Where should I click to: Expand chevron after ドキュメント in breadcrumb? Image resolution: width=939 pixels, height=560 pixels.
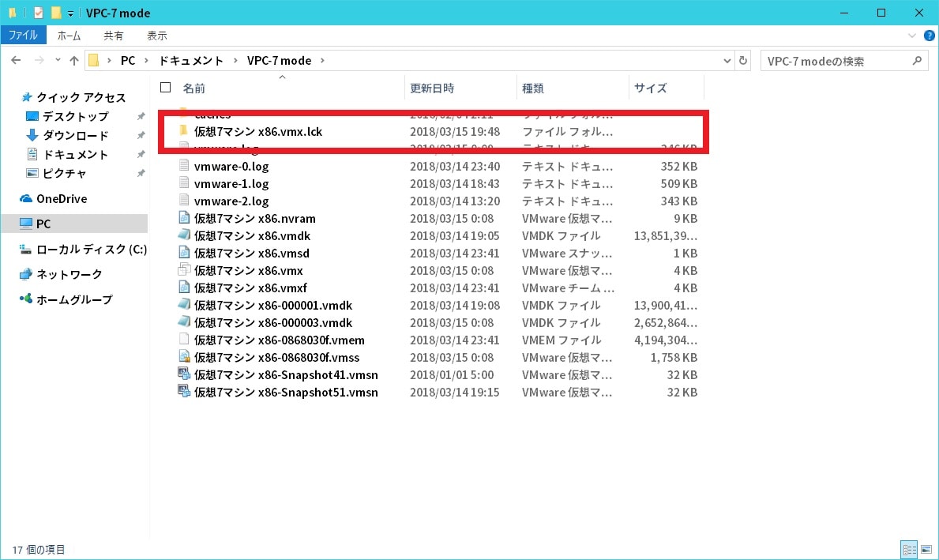[235, 61]
